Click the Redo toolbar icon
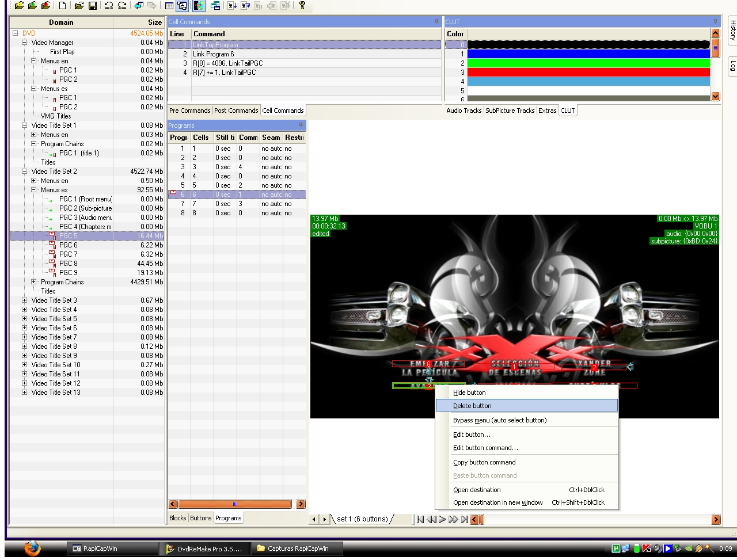 (x=122, y=6)
